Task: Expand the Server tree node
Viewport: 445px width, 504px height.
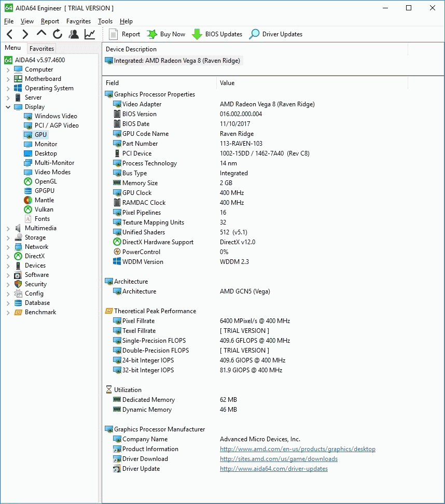Action: 8,97
